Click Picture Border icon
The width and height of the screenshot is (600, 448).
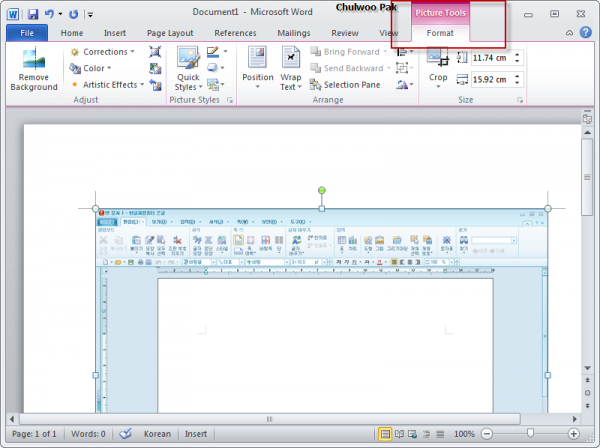coord(213,52)
